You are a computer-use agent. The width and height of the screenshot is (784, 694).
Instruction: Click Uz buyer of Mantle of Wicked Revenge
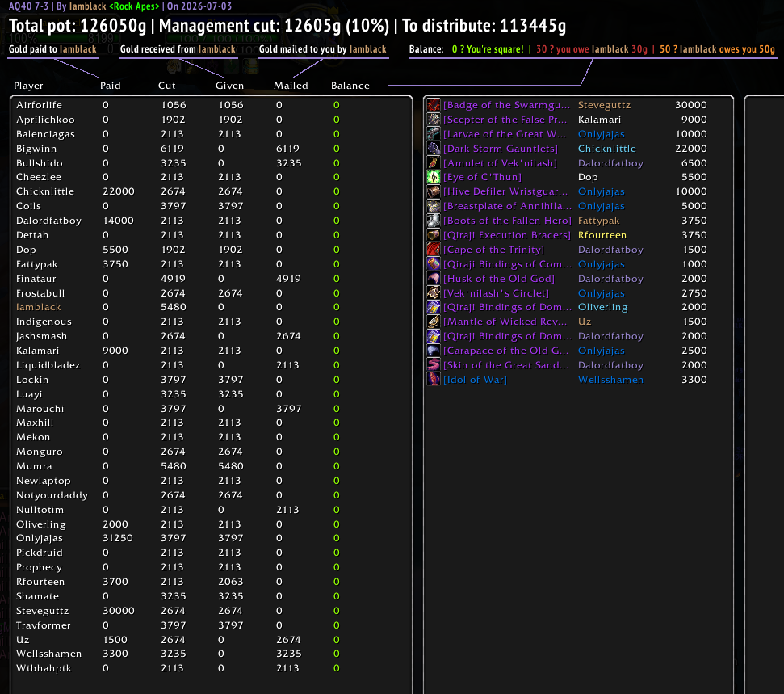(585, 322)
